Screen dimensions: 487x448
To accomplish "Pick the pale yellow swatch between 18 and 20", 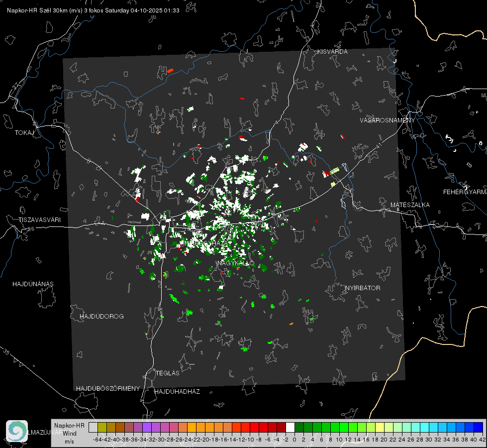I will click(380, 427).
